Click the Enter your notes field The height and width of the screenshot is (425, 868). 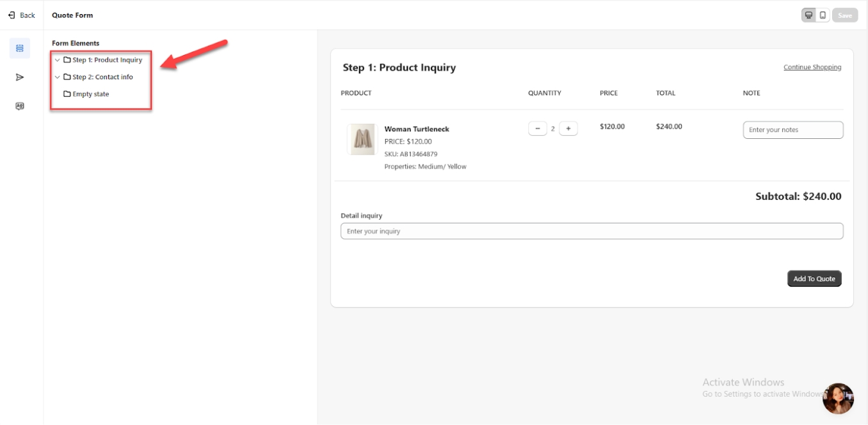click(792, 130)
